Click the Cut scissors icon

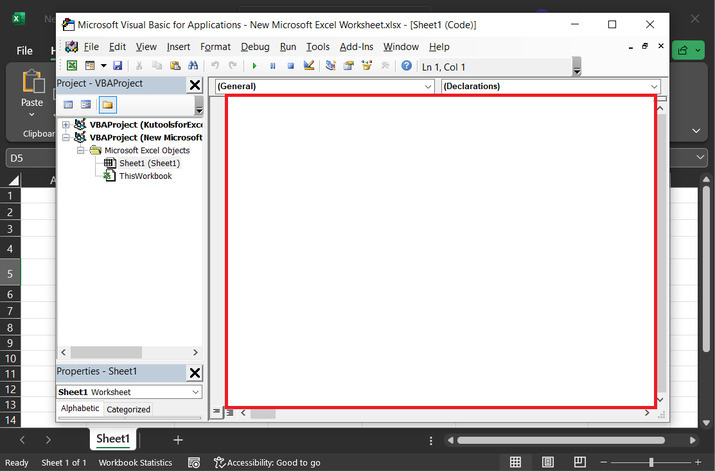tap(139, 66)
